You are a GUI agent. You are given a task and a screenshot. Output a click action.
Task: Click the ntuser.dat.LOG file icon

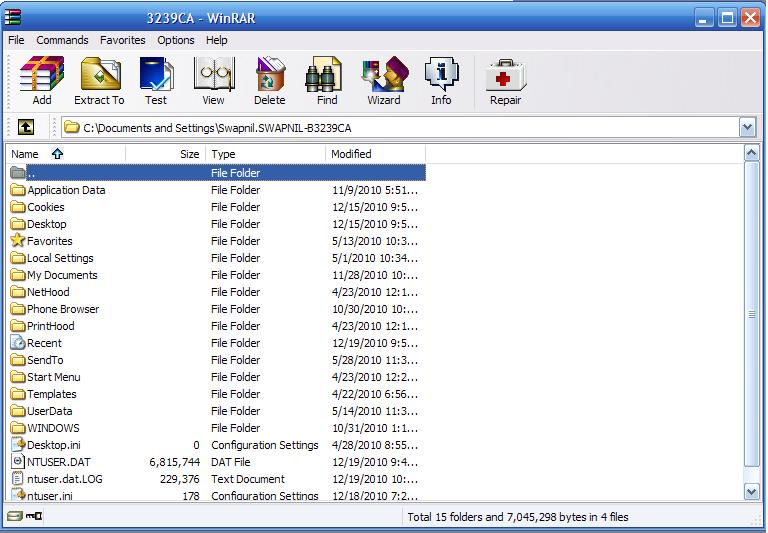18,479
